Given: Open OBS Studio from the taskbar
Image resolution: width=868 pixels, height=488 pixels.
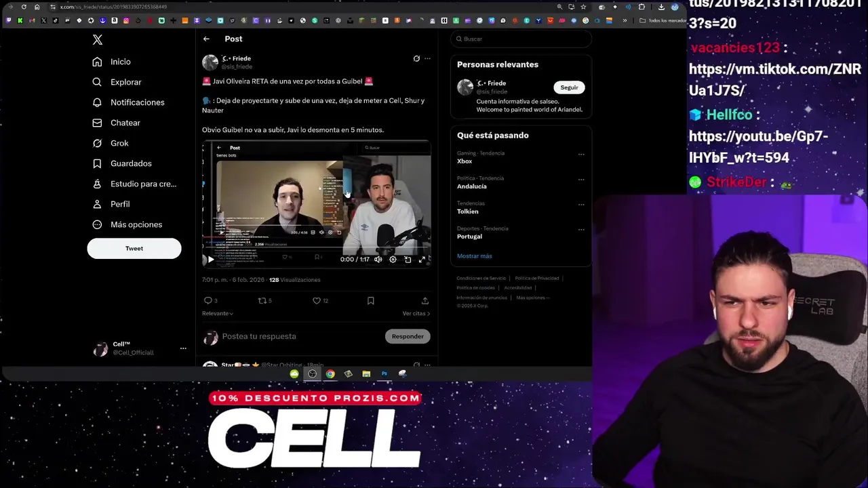Looking at the screenshot, I should (x=312, y=373).
